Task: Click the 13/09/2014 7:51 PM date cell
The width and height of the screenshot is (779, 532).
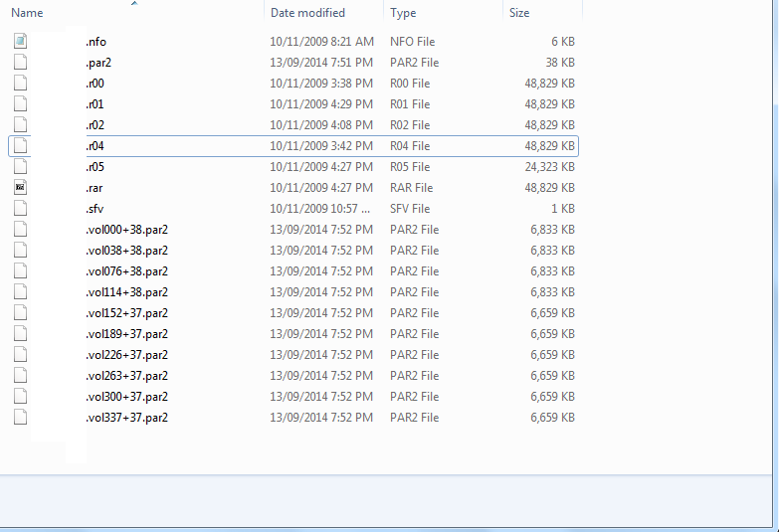Action: (x=321, y=63)
